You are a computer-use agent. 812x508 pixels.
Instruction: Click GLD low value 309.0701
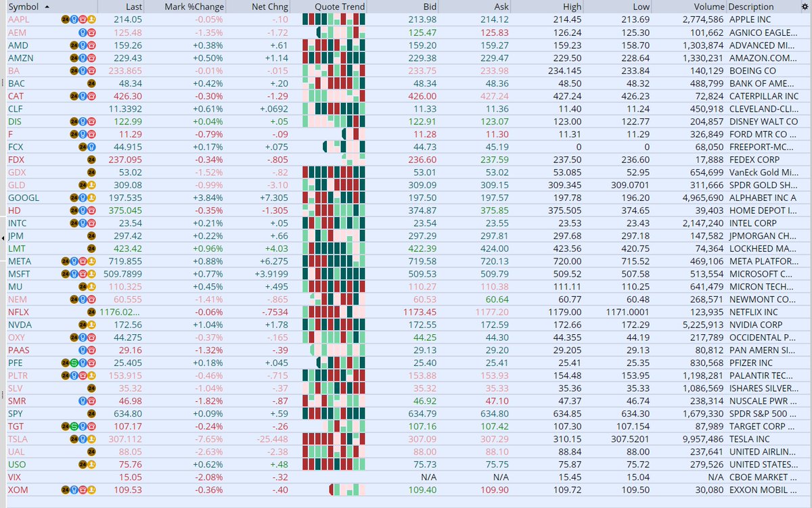pyautogui.click(x=631, y=185)
